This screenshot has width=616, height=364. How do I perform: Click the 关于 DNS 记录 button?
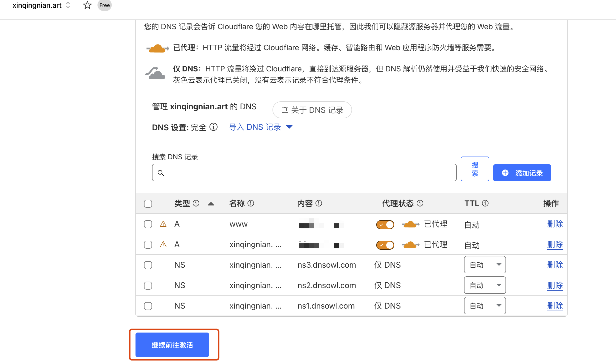(312, 110)
